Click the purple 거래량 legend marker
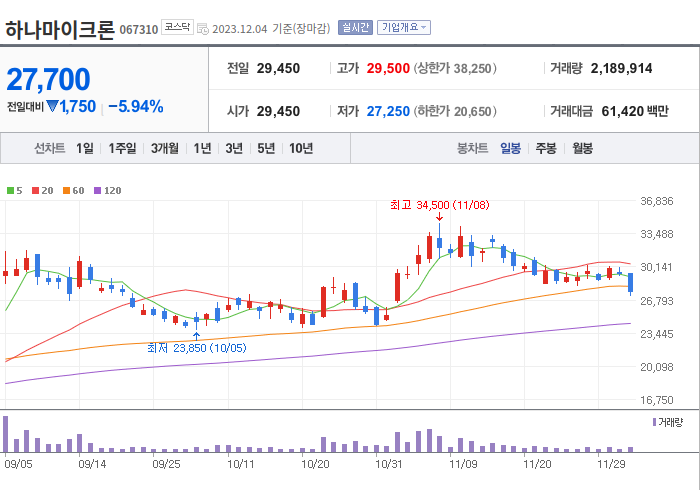Screen dimensions: 700x490 point(654,422)
